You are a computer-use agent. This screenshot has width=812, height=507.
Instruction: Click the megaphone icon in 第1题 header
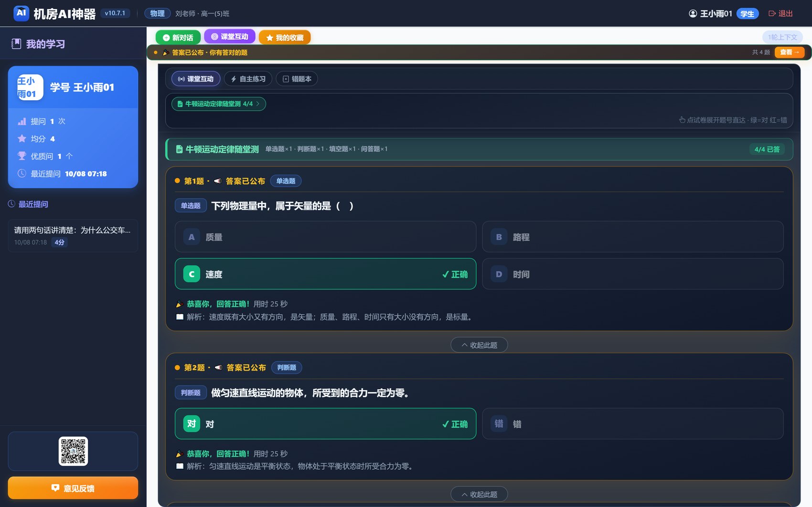tap(218, 181)
